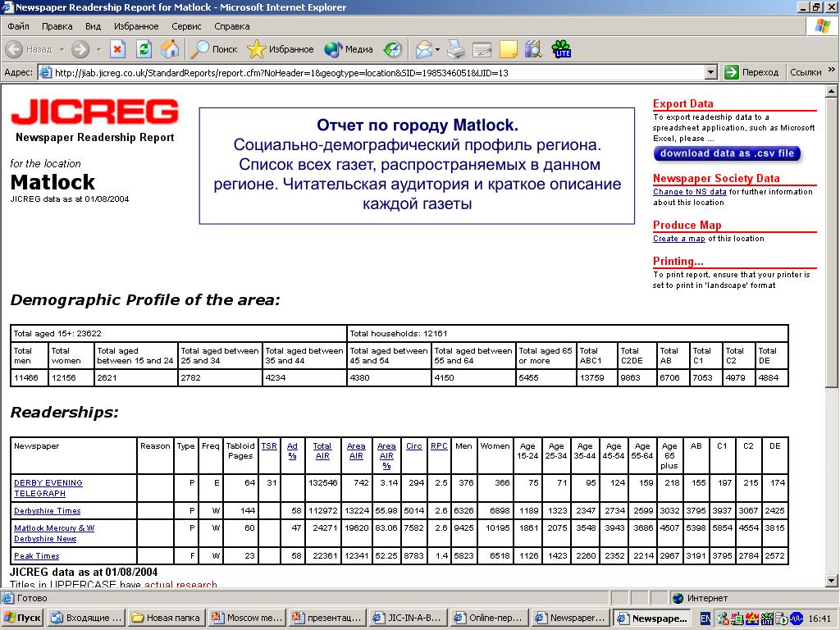This screenshot has width=840, height=630.
Task: Open the Back button history dropdown arrow
Action: (62, 49)
